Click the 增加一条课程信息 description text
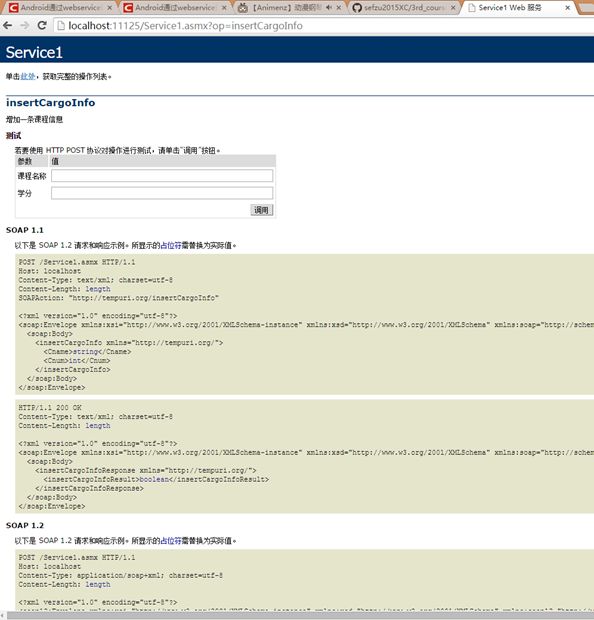Viewport: 594px width, 620px height. click(x=34, y=119)
